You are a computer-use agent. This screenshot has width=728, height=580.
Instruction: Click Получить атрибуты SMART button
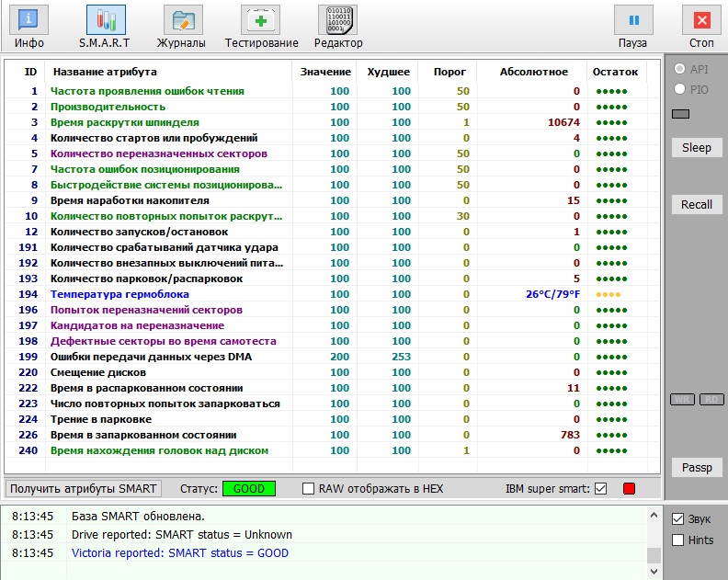(83, 488)
